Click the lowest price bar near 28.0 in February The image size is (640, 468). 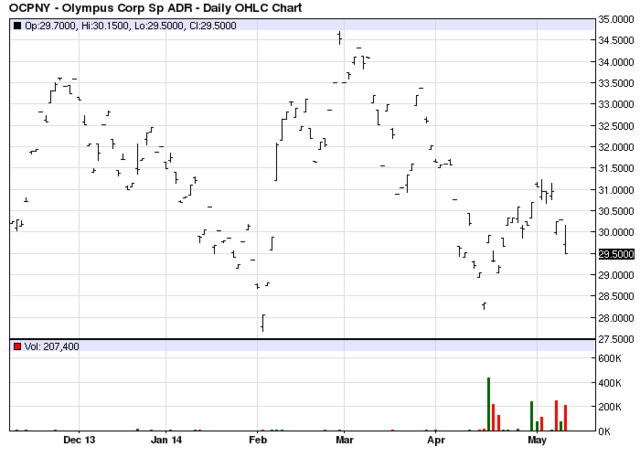point(263,323)
